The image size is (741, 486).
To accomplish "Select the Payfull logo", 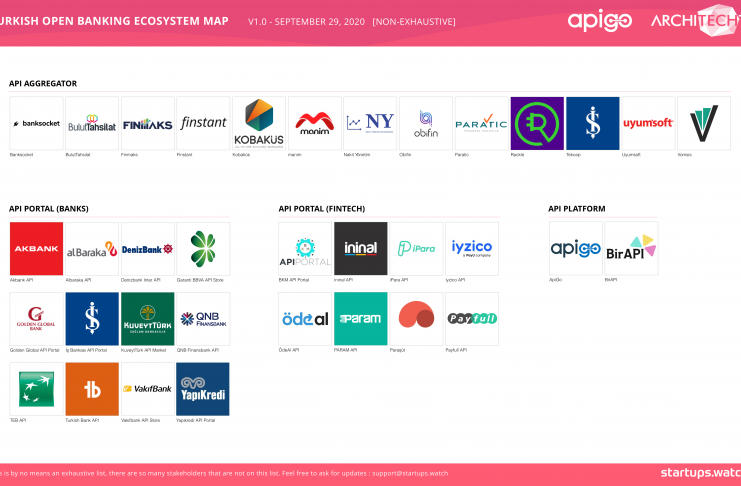I will [472, 319].
